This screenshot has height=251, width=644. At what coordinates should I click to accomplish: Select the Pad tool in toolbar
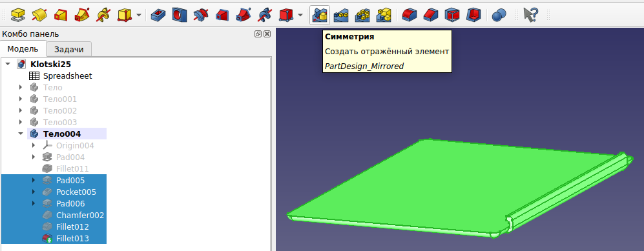tap(17, 15)
